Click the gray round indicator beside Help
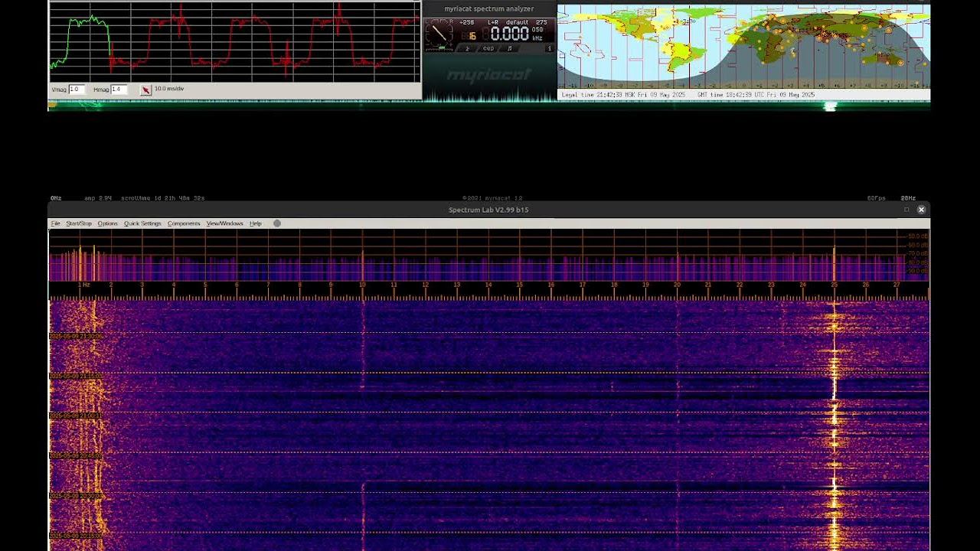This screenshot has width=980, height=551. [277, 223]
